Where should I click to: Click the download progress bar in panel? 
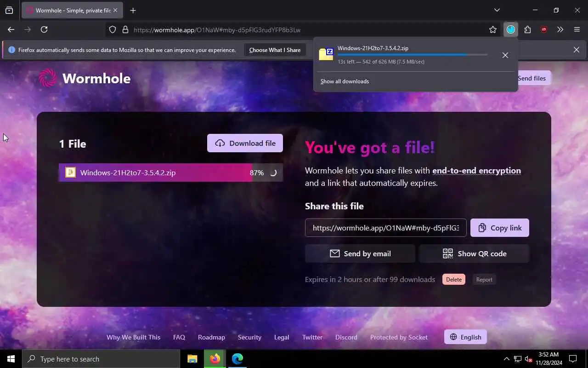[413, 55]
